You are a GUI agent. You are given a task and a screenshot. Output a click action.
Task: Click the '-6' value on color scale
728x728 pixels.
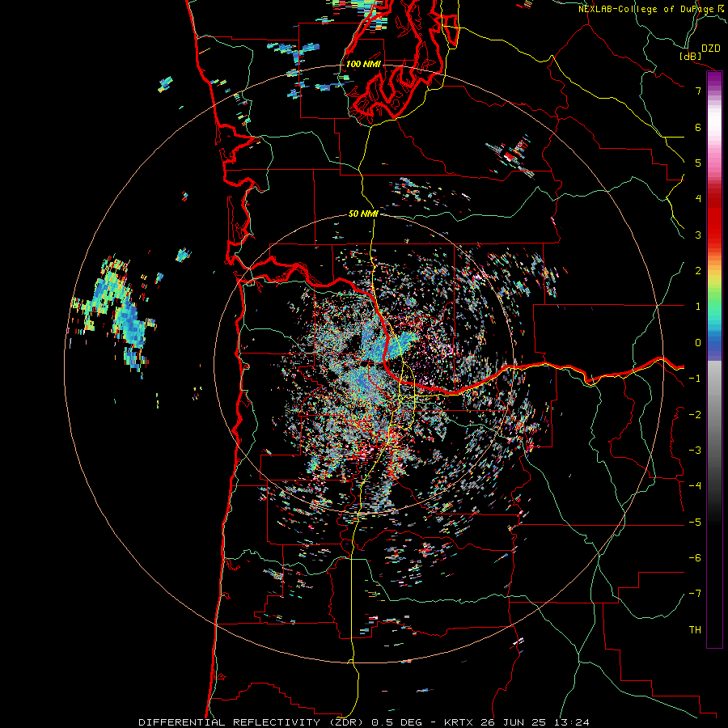point(695,558)
